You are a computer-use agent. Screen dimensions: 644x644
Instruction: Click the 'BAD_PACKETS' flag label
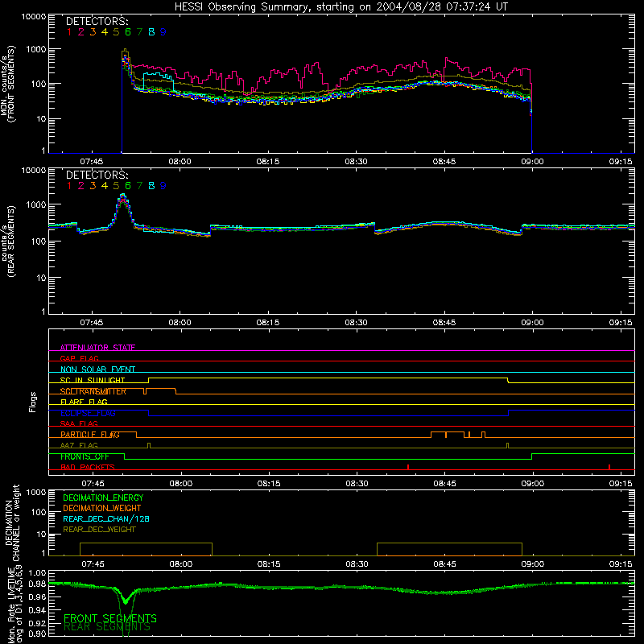coord(88,467)
